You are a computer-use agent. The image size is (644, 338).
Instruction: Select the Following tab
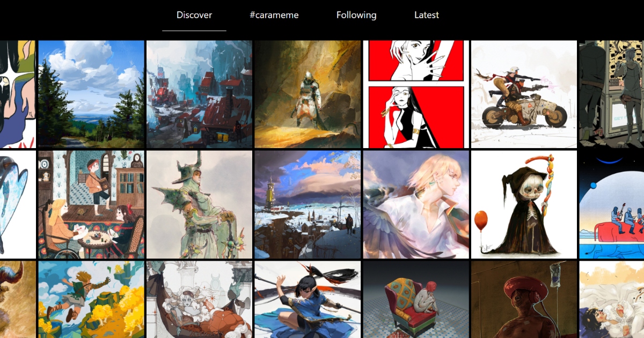pos(356,15)
